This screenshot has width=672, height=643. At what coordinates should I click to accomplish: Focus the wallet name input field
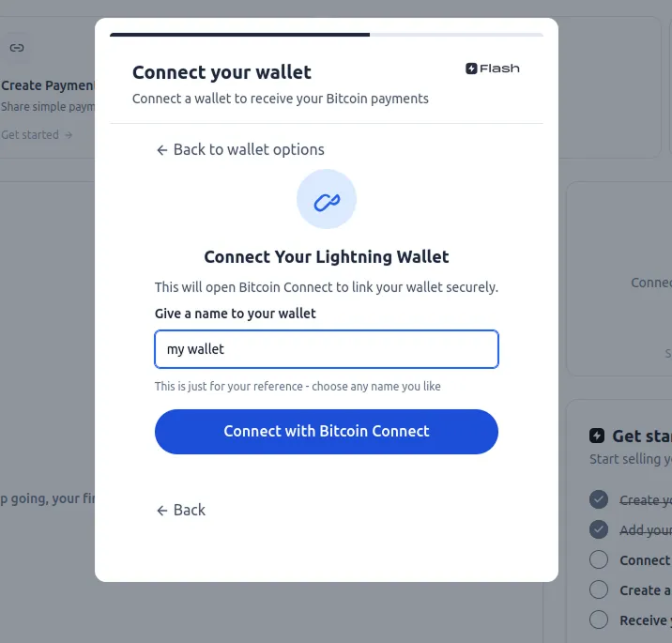pyautogui.click(x=326, y=349)
